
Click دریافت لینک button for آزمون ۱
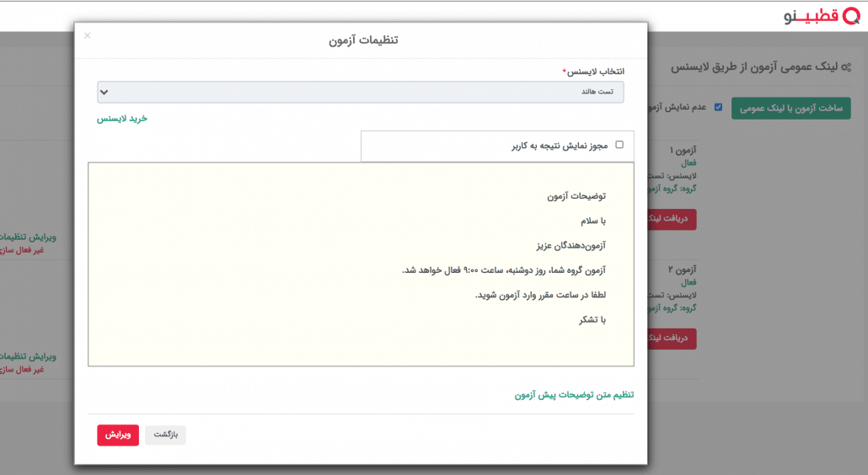point(672,218)
